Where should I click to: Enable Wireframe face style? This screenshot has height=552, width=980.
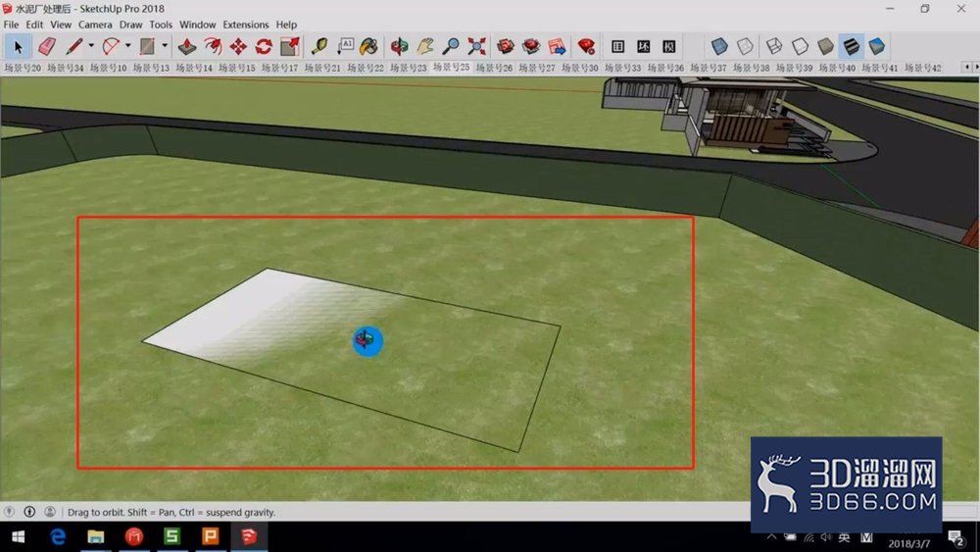774,46
